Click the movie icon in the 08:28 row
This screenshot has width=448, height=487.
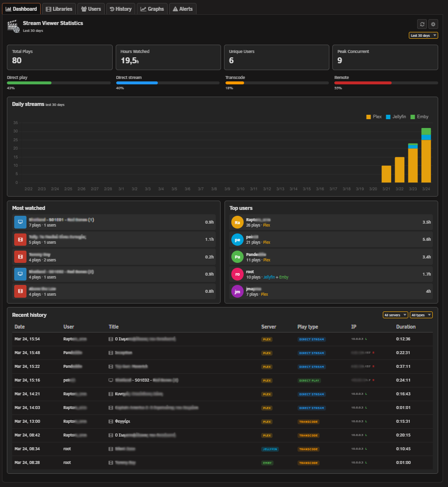click(110, 462)
